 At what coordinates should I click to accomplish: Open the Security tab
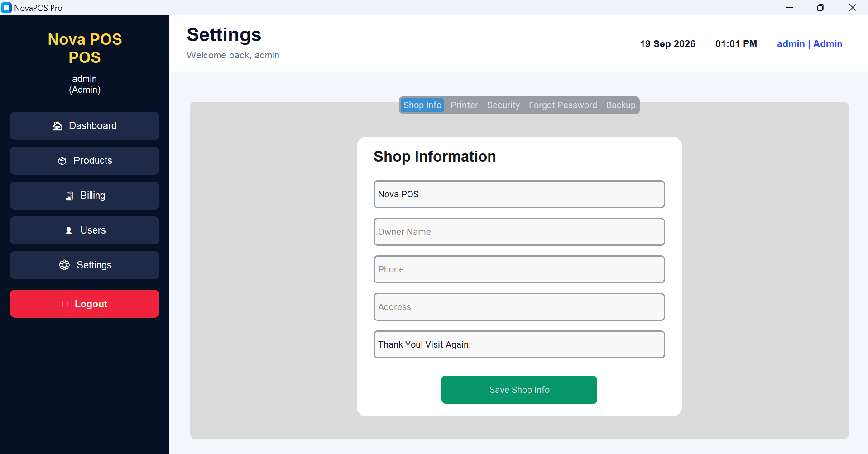[x=504, y=105]
